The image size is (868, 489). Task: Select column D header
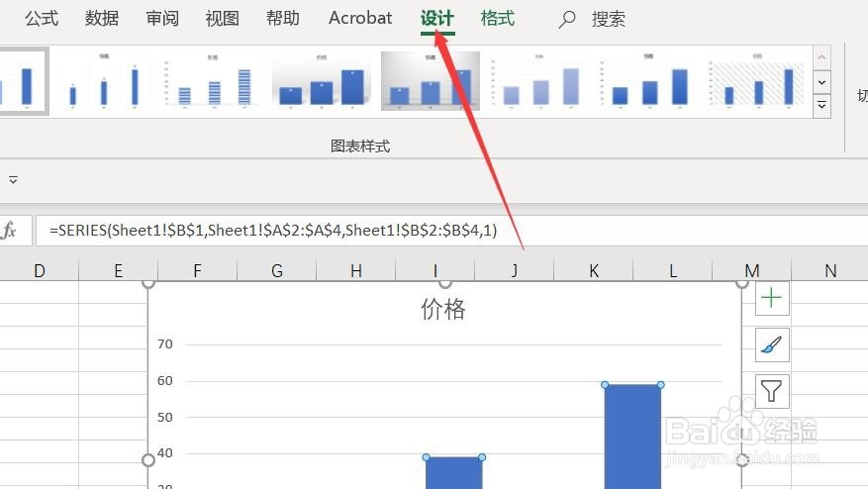pos(40,271)
